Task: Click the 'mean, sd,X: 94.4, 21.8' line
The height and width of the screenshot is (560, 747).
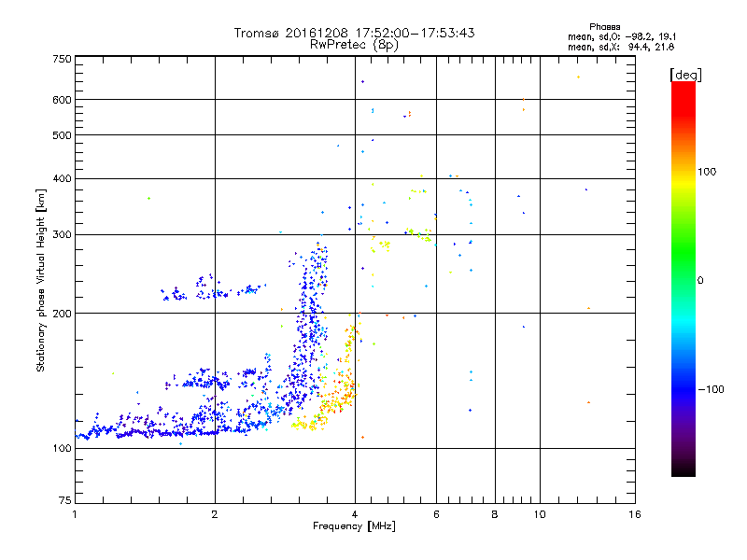Action: point(621,48)
